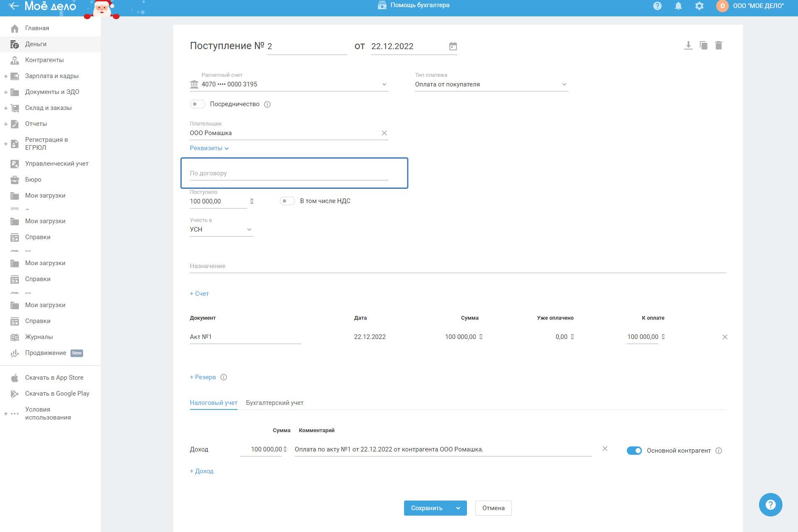Open the floating help chat button

[770, 504]
